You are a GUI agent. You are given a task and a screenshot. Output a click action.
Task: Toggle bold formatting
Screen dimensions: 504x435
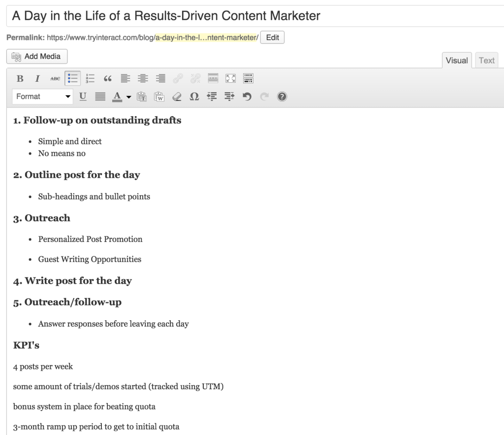point(20,78)
